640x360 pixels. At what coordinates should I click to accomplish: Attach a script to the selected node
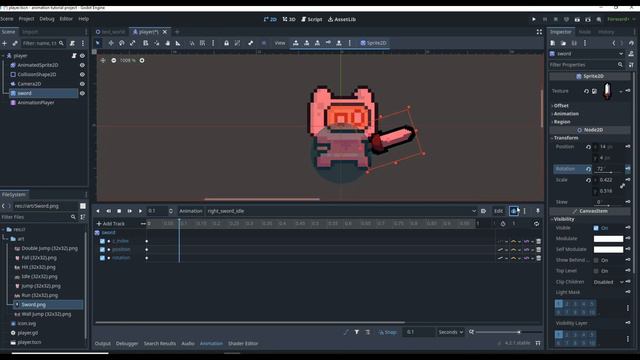pyautogui.click(x=72, y=43)
